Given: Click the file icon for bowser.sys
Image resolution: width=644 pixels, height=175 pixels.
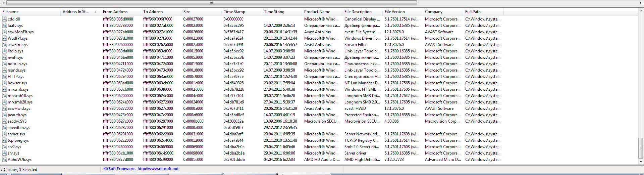Looking at the screenshot, I should [x=4, y=83].
